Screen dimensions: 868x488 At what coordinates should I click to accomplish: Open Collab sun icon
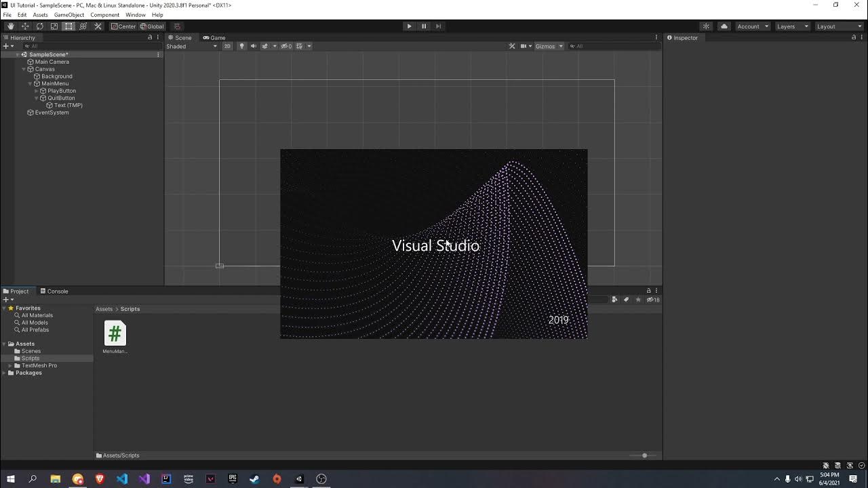pyautogui.click(x=706, y=26)
